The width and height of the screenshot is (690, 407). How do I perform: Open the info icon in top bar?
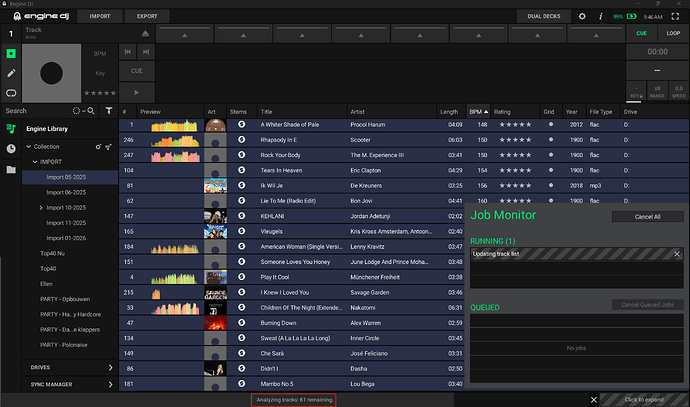click(600, 16)
